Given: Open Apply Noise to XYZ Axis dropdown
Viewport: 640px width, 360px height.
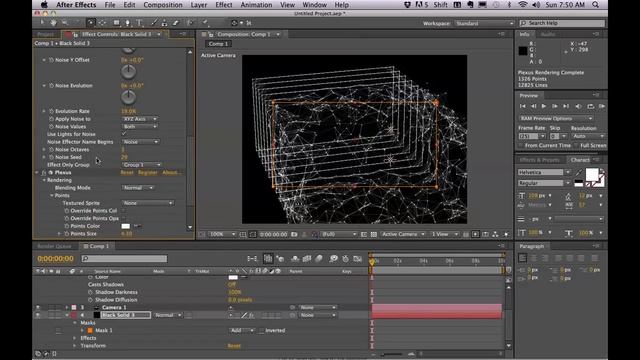Looking at the screenshot, I should [140, 119].
